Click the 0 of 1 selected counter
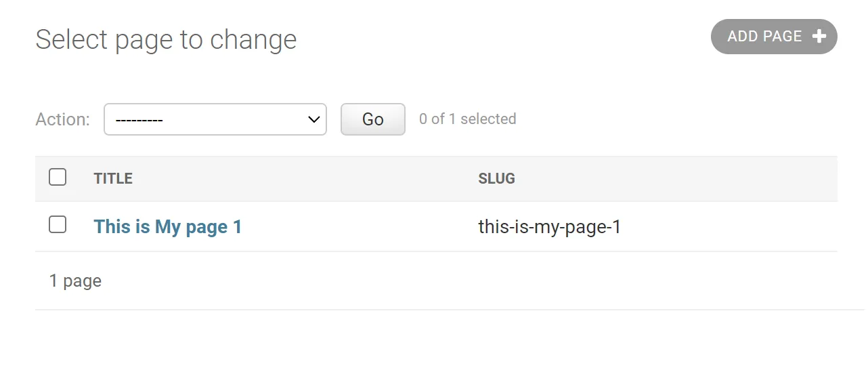868x389 pixels. coord(467,119)
